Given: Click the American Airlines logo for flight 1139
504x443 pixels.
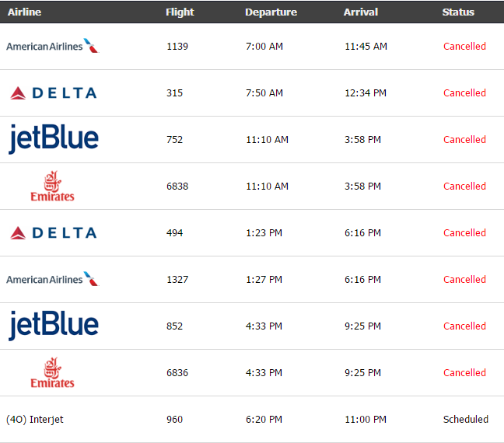Looking at the screenshot, I should point(53,46).
